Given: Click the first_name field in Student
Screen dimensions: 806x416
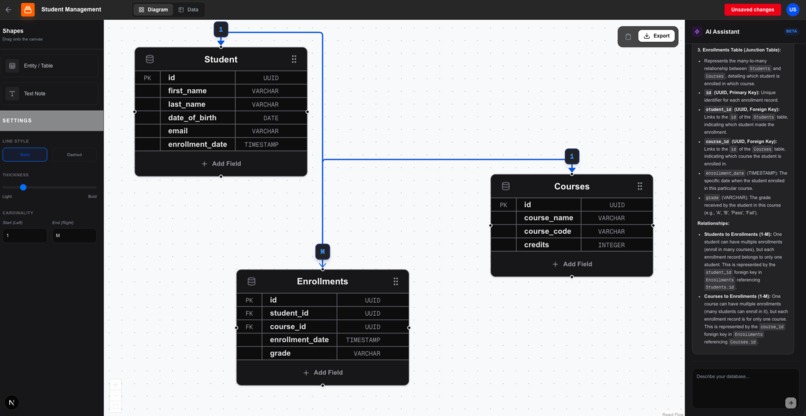Looking at the screenshot, I should coord(187,91).
